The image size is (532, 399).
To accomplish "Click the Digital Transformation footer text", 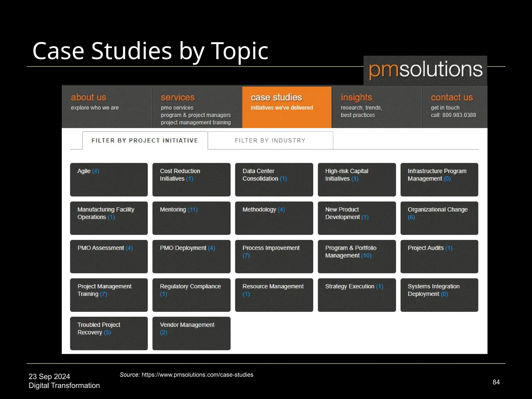I will (64, 385).
